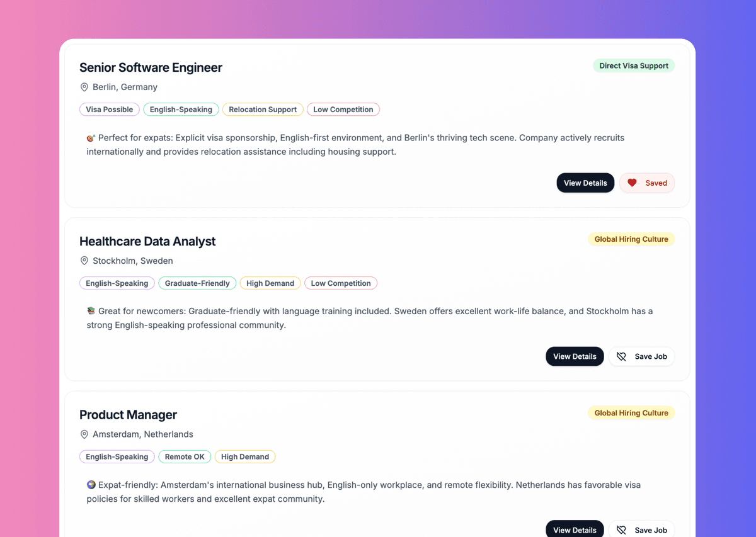The image size is (756, 537).
Task: Click target emoji before 'Perfect for expats'
Action: [91, 138]
